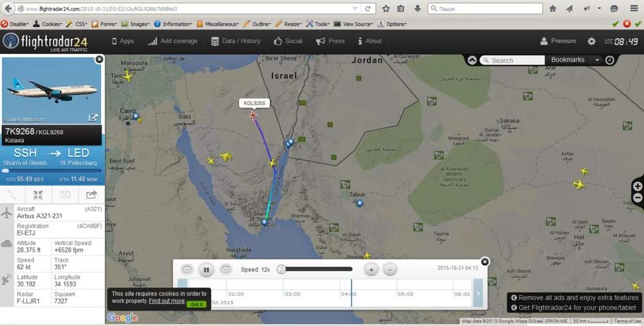644x326 pixels.
Task: Click the rewind playback button
Action: click(187, 270)
